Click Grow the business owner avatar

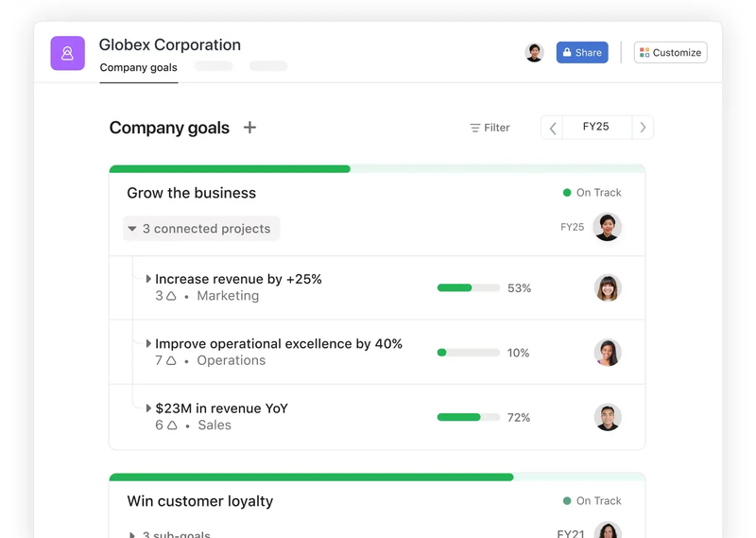click(607, 227)
